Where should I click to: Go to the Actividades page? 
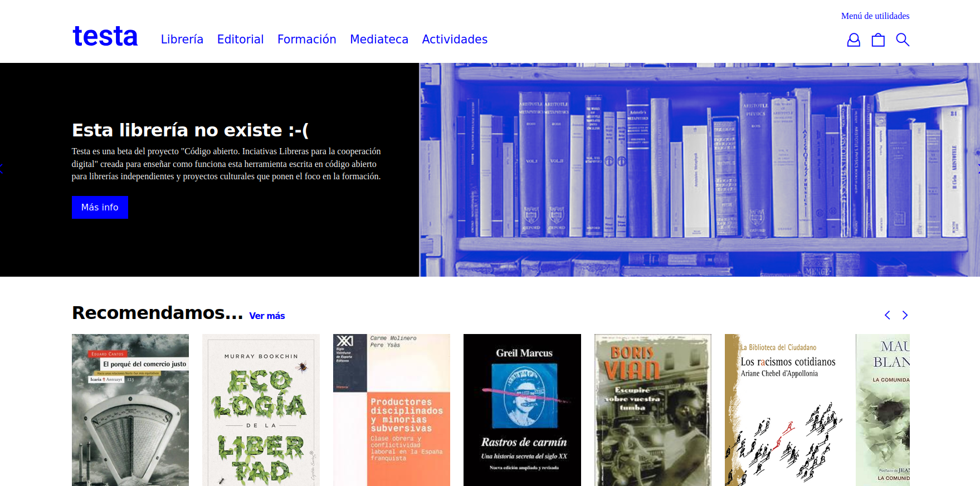455,40
